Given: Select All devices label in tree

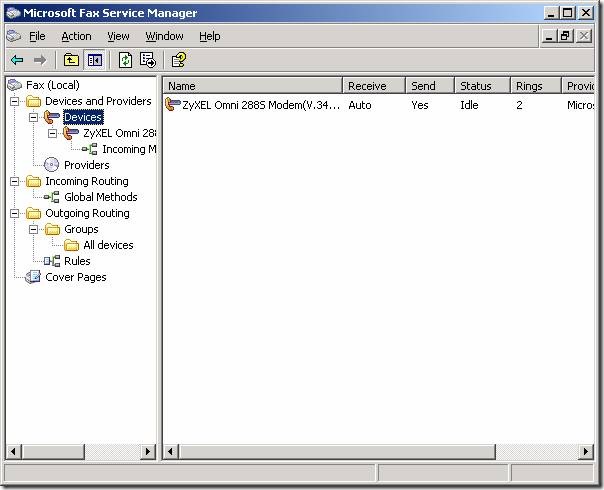Looking at the screenshot, I should pyautogui.click(x=108, y=245).
